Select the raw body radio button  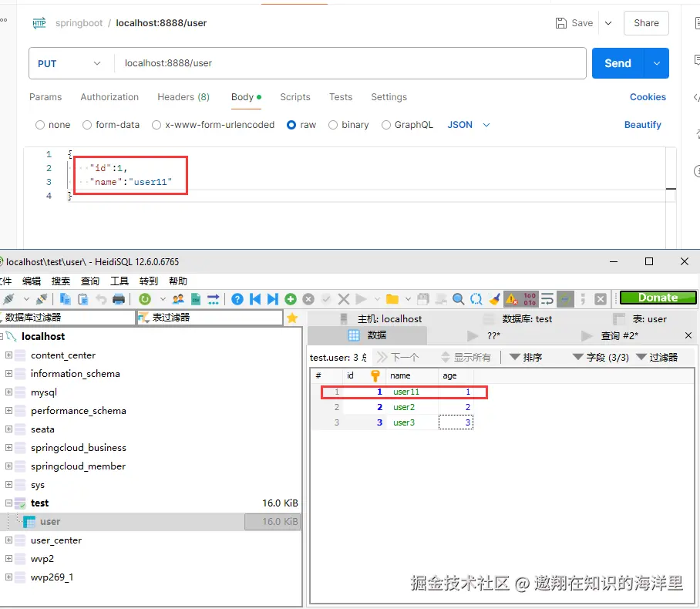pyautogui.click(x=291, y=125)
